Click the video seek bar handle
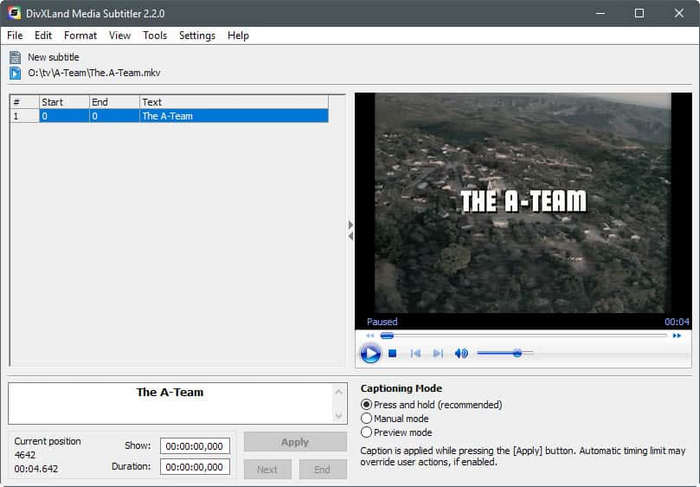The width and height of the screenshot is (700, 487). (387, 336)
